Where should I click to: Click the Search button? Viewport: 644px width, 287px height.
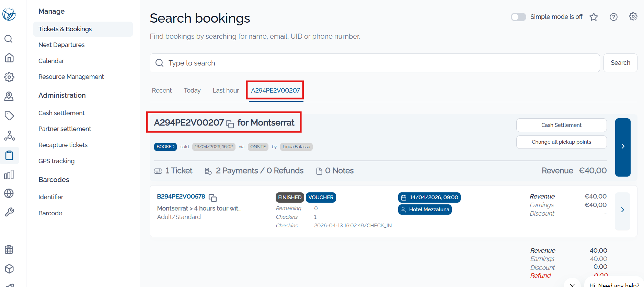coord(620,63)
